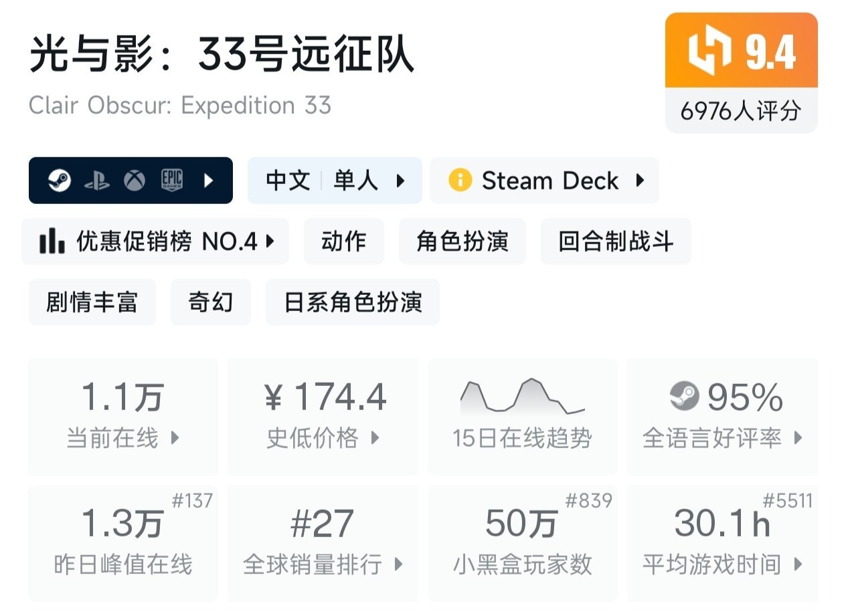The width and height of the screenshot is (846, 616).
Task: Click the yellow Steam Deck info icon
Action: (460, 181)
